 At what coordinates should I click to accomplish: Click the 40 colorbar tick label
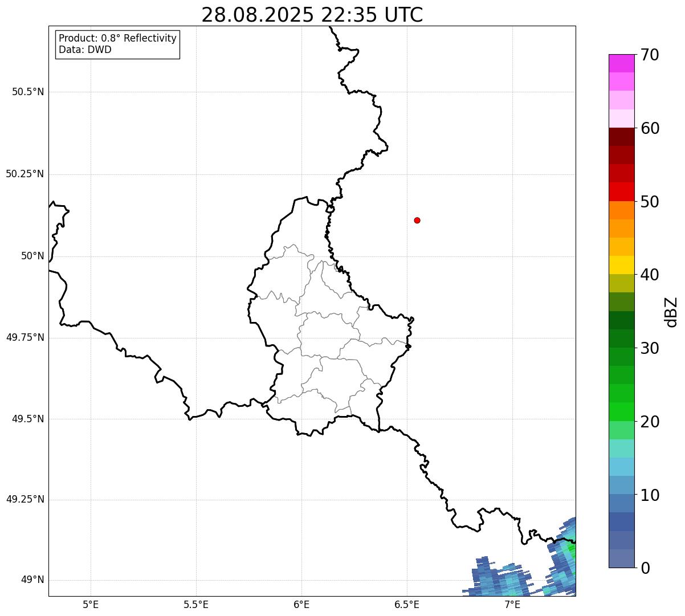coord(650,275)
